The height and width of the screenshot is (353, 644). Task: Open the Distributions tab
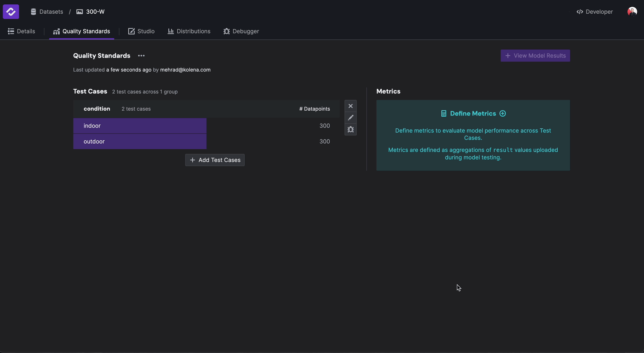click(189, 31)
